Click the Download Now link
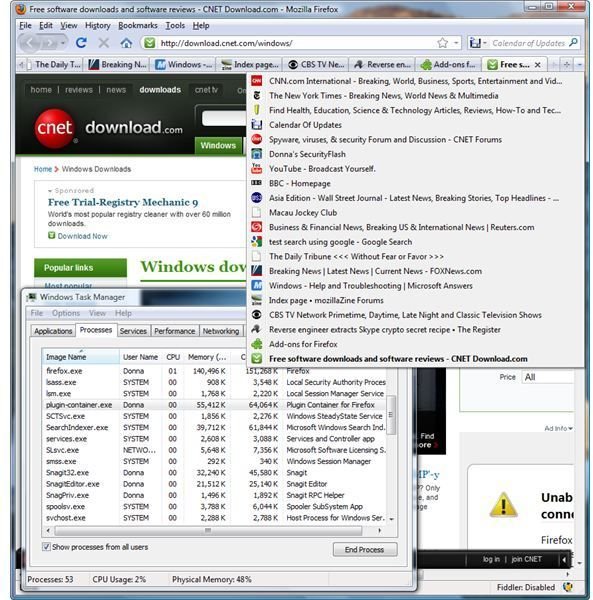593x600 pixels. coord(82,236)
